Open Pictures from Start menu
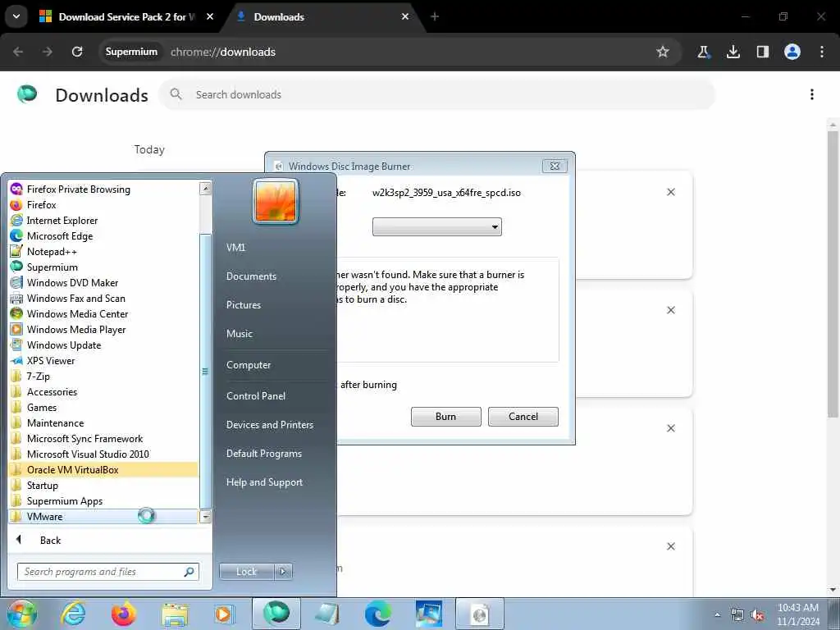This screenshot has width=840, height=630. [x=243, y=304]
